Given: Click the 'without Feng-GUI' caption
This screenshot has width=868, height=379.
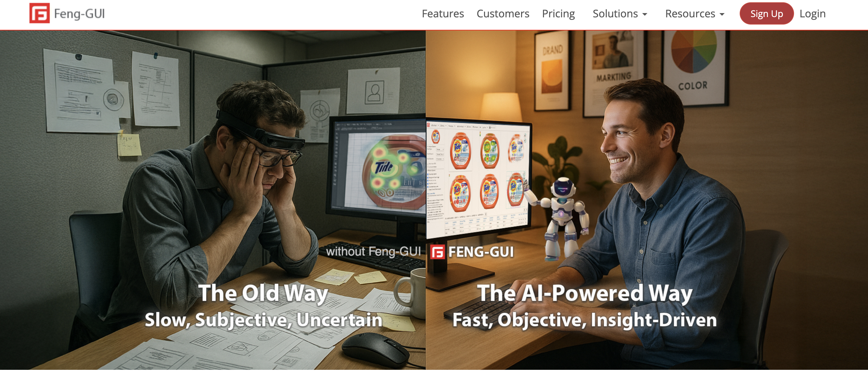Looking at the screenshot, I should [x=373, y=251].
